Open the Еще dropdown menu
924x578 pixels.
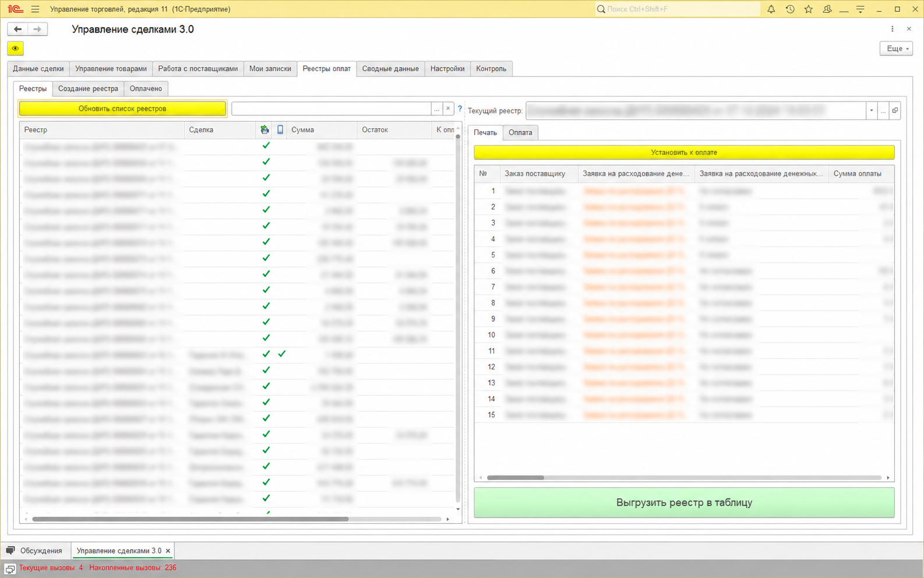tap(896, 48)
